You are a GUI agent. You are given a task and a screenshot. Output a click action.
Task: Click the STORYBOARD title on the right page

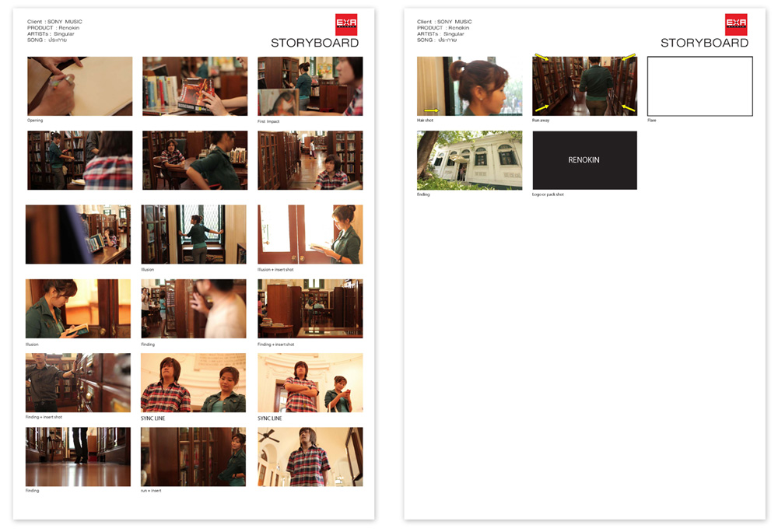point(705,43)
